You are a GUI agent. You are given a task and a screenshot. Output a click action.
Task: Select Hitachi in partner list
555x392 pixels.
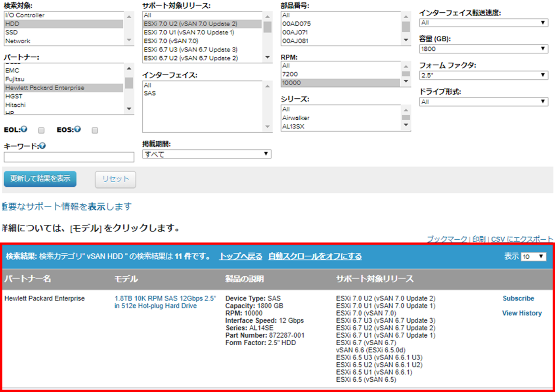(x=64, y=105)
